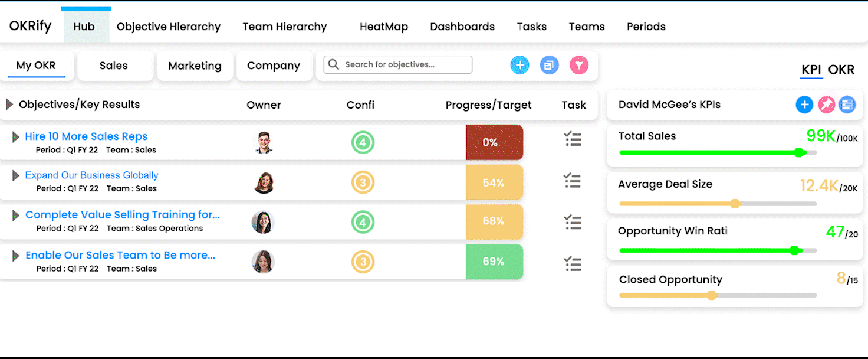Viewport: 868px width, 359px height.
Task: Switch the right panel to OKR view
Action: point(841,70)
